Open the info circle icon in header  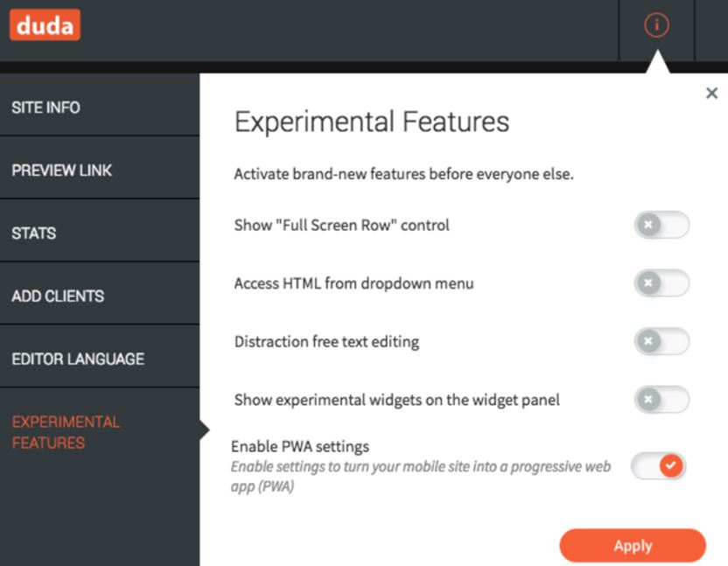pyautogui.click(x=656, y=24)
